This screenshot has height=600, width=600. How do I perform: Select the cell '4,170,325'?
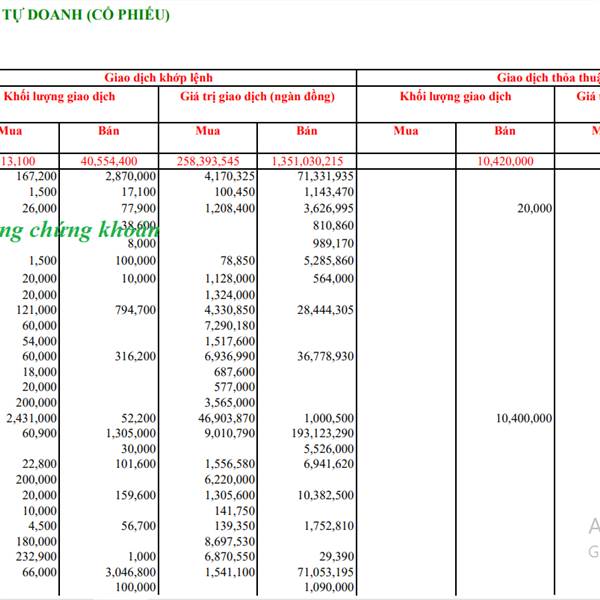click(230, 176)
